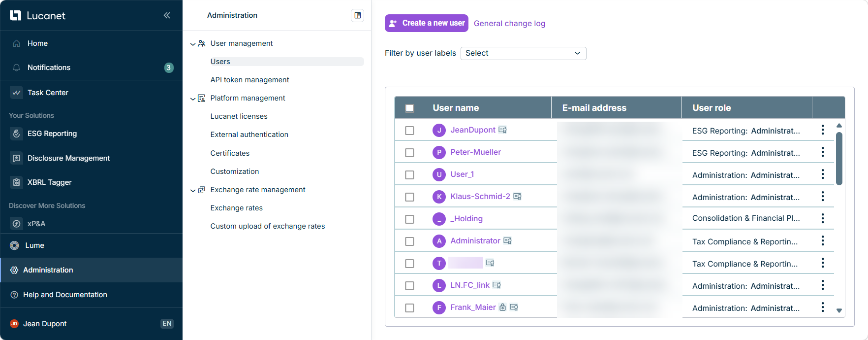This screenshot has height=340, width=868.
Task: Click the Lucanet logo icon
Action: [x=15, y=15]
